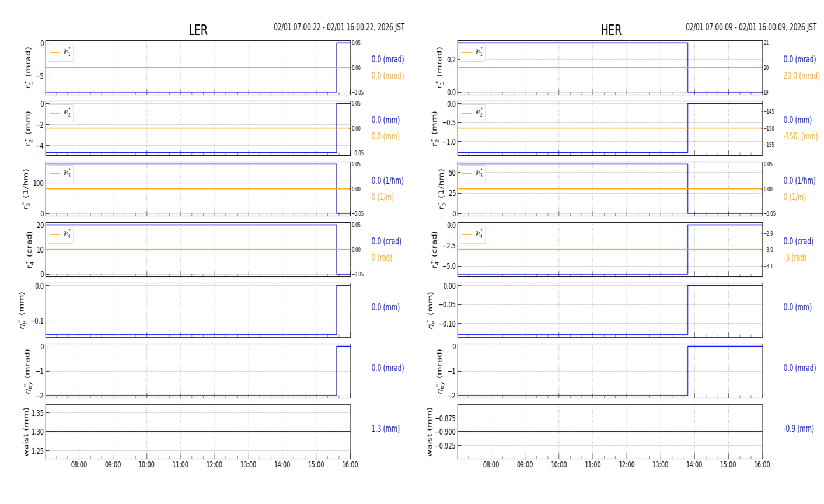Screen dimensions: 824x504
Task: Click the HER ηy* (mm) y-axis label
Action: (431, 310)
